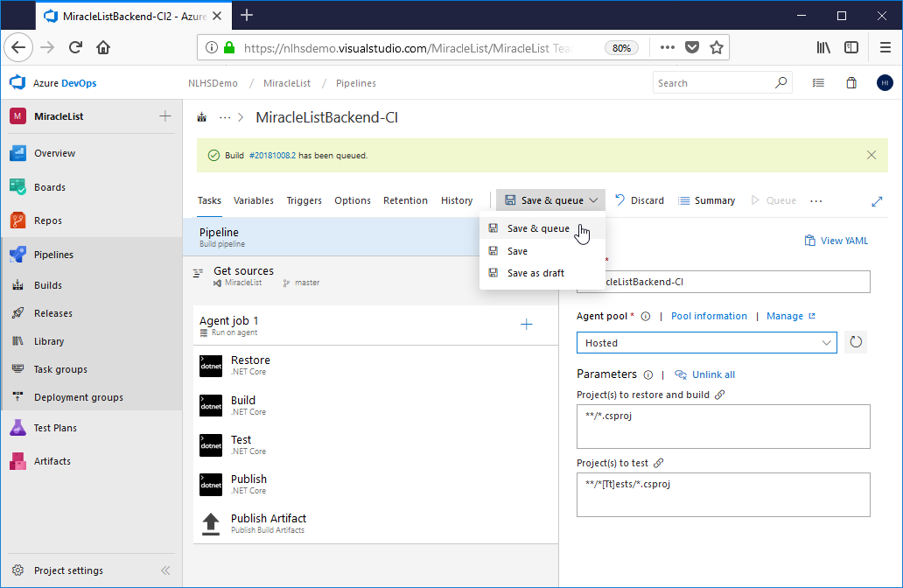This screenshot has width=903, height=588.
Task: Switch to the Variables tab
Action: click(x=254, y=200)
